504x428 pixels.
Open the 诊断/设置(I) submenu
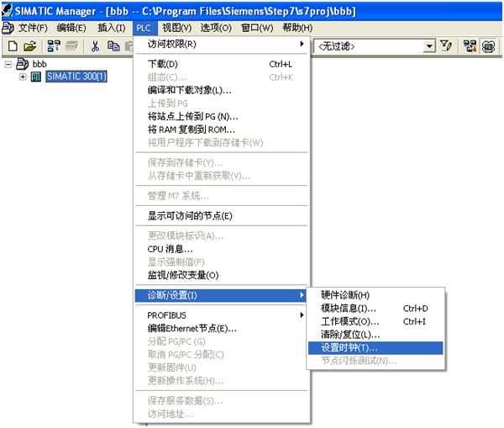(220, 295)
